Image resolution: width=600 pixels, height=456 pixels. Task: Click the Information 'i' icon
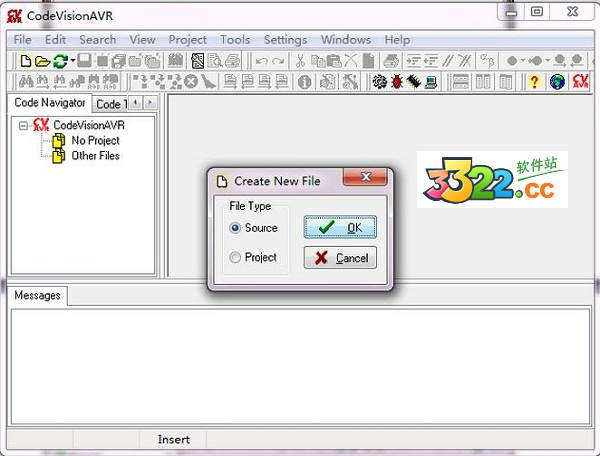point(305,82)
